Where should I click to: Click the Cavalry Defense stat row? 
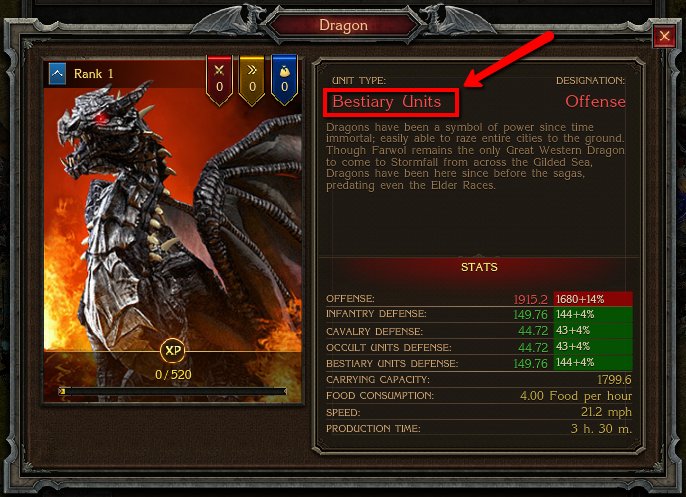point(479,331)
